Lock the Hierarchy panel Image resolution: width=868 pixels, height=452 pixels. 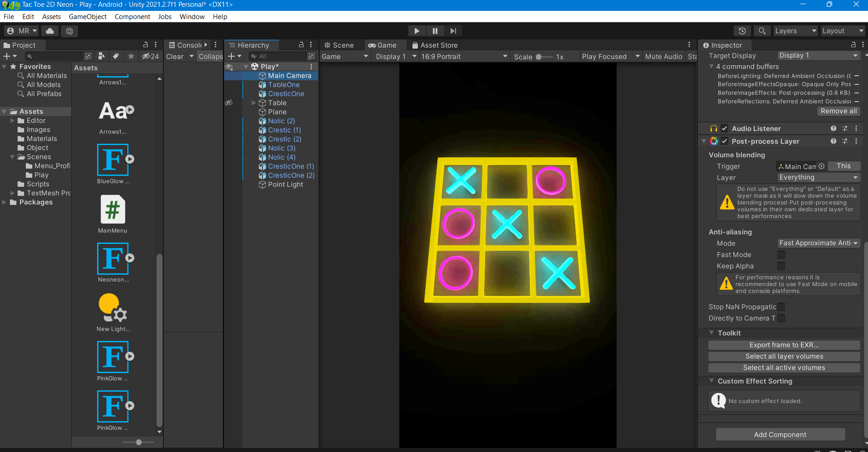pyautogui.click(x=301, y=44)
